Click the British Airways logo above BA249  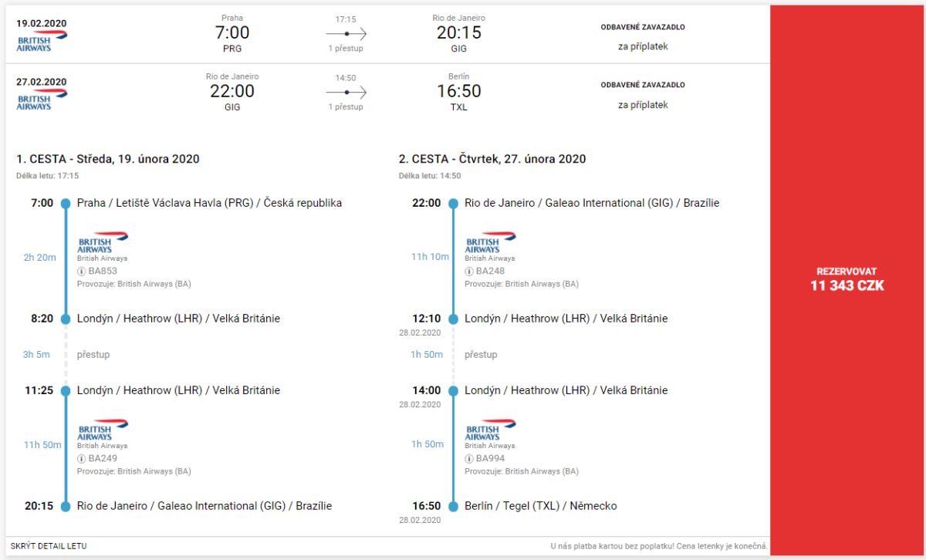(103, 430)
